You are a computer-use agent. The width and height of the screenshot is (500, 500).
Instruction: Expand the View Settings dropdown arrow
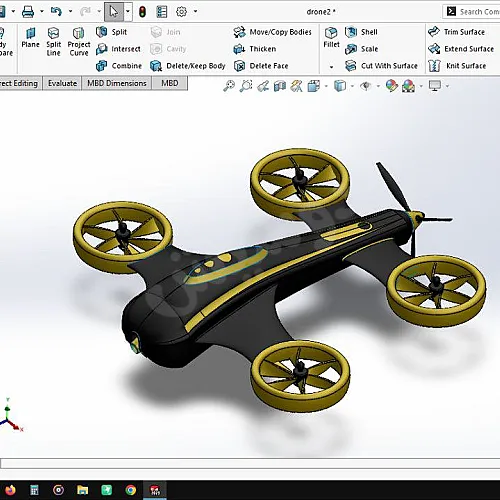point(447,86)
